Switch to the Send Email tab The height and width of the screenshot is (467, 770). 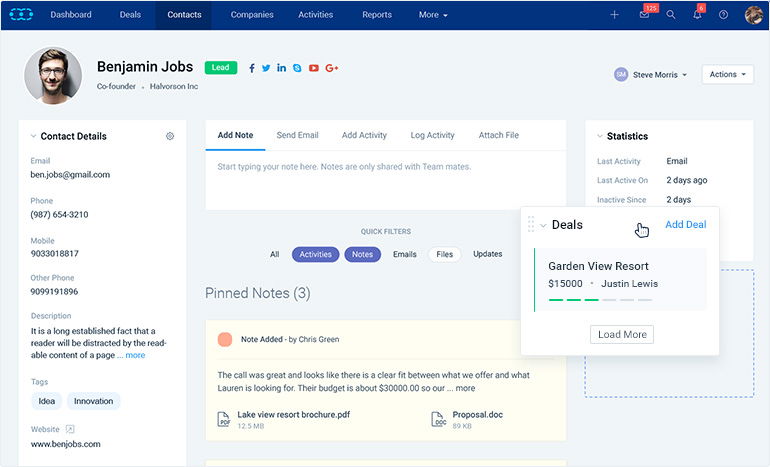coord(297,135)
